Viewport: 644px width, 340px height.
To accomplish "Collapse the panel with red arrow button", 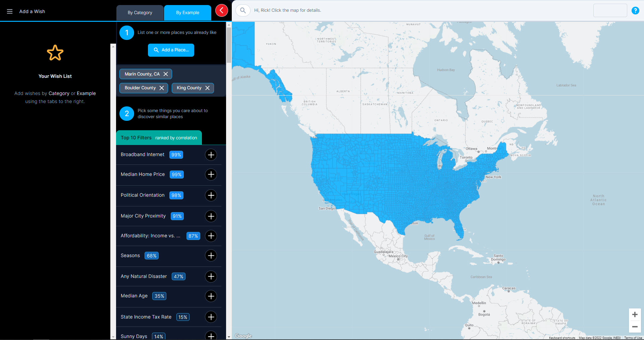I will [221, 10].
